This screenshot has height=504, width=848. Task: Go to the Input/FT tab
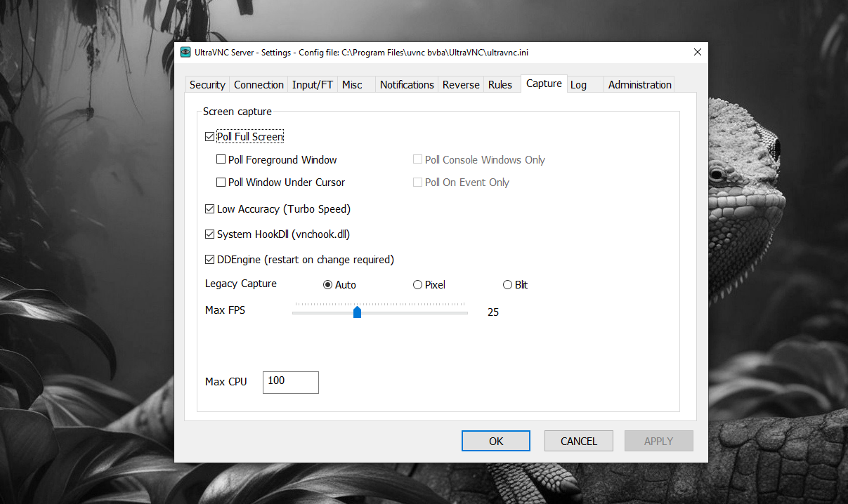[313, 85]
